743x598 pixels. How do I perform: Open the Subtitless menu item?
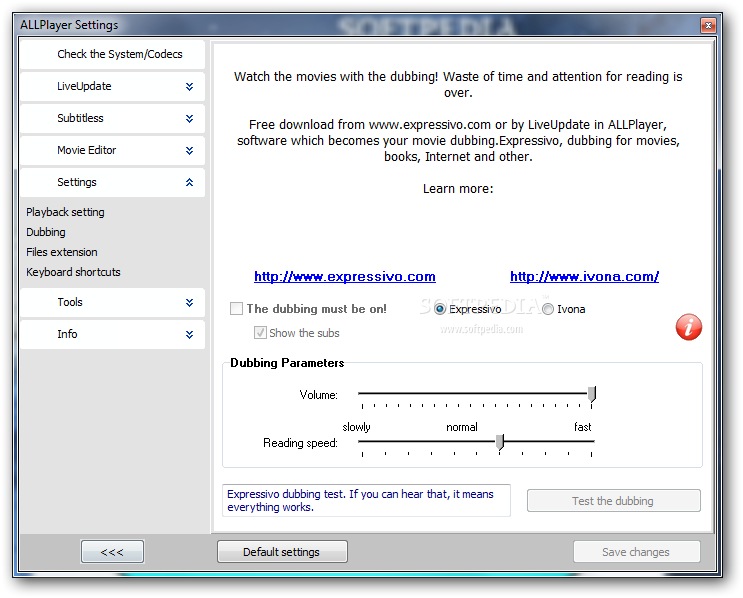(x=112, y=118)
